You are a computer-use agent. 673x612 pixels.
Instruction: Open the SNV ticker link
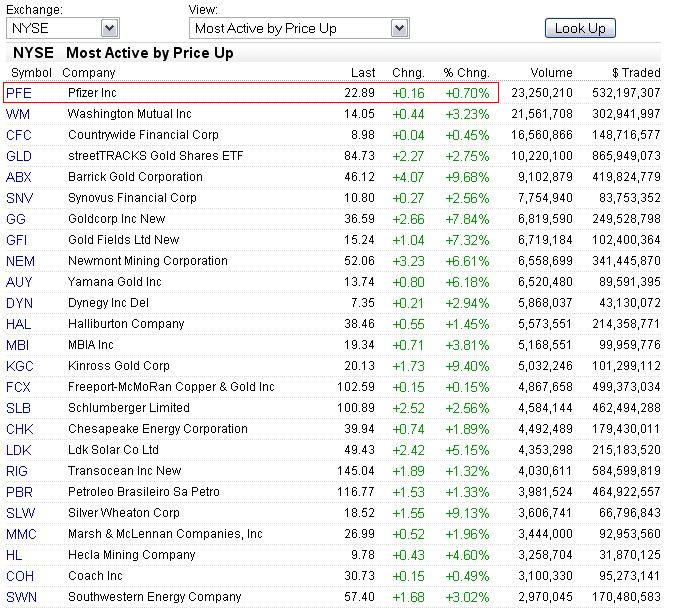(19, 198)
